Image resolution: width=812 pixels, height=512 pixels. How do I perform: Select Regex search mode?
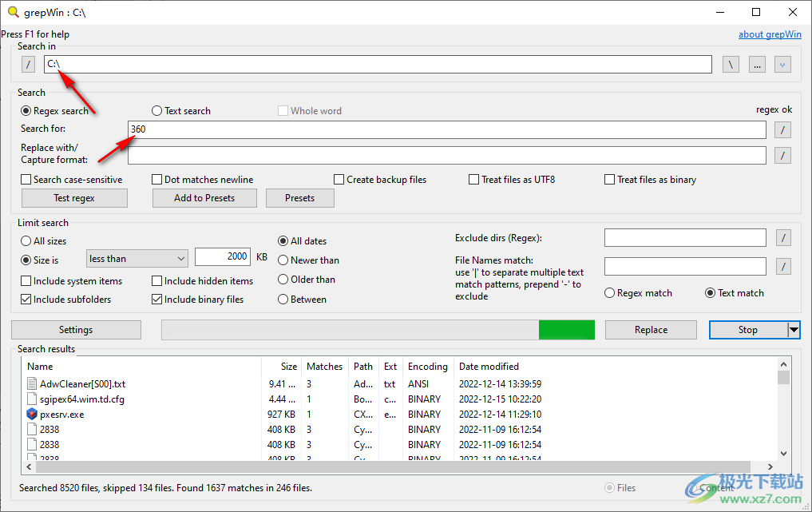(x=53, y=111)
